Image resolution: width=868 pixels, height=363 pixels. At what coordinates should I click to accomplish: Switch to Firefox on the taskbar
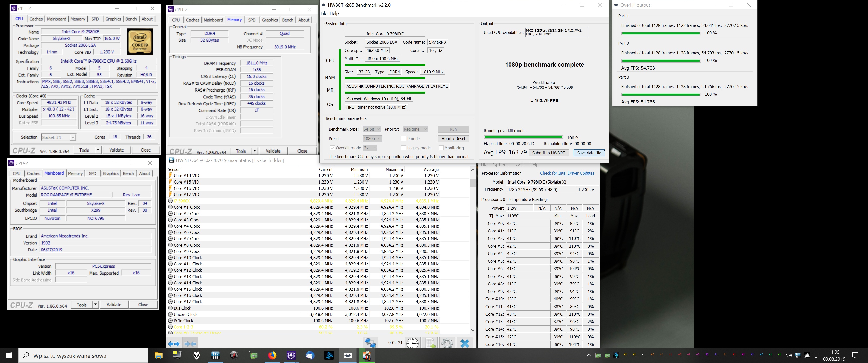click(272, 356)
